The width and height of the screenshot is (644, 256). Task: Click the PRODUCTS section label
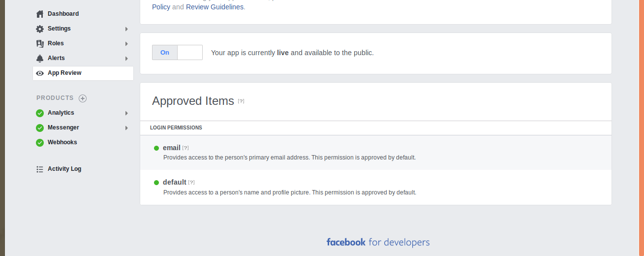(55, 98)
